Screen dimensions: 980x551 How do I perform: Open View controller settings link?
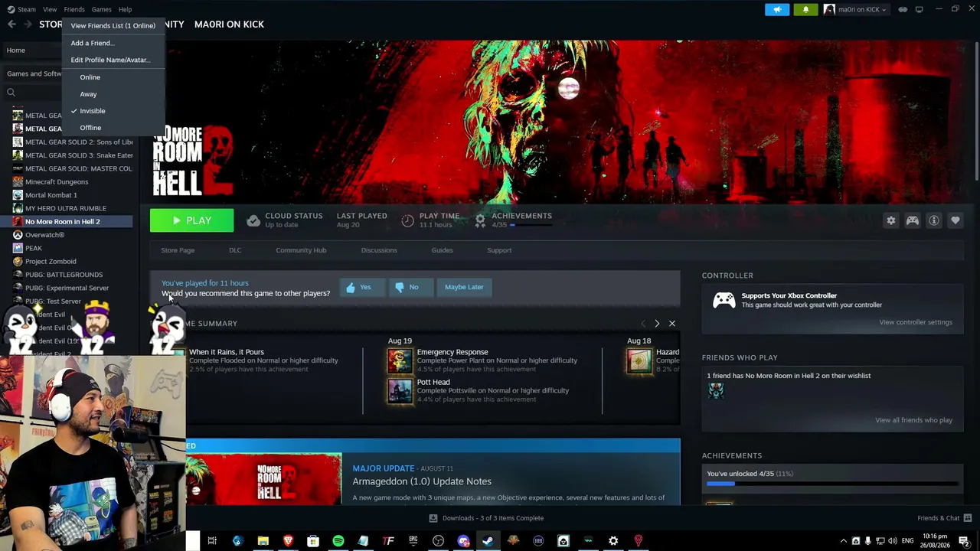tap(916, 322)
